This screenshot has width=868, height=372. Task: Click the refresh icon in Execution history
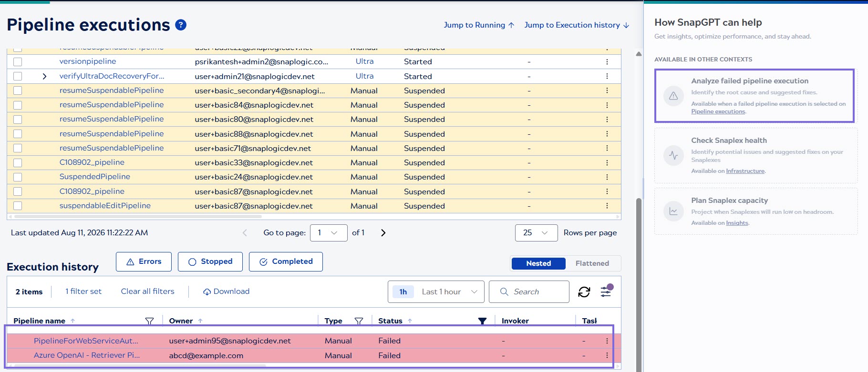tap(584, 292)
